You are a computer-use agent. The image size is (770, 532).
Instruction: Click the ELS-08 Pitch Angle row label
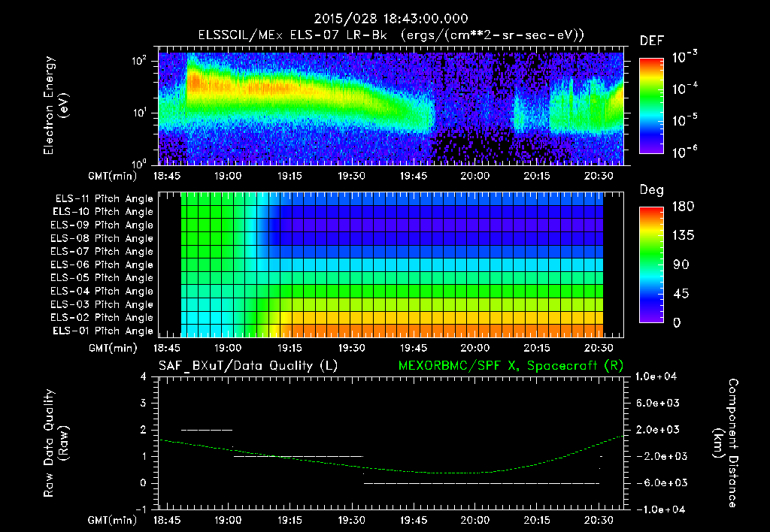click(102, 238)
